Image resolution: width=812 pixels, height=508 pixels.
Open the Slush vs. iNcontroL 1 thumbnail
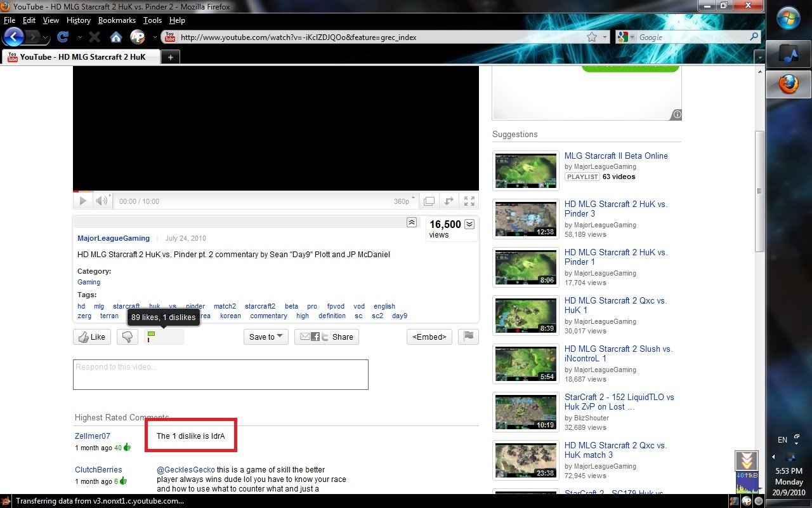pos(526,364)
